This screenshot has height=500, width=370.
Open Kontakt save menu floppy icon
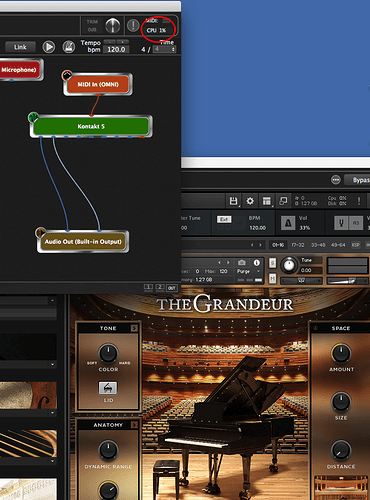(x=233, y=201)
